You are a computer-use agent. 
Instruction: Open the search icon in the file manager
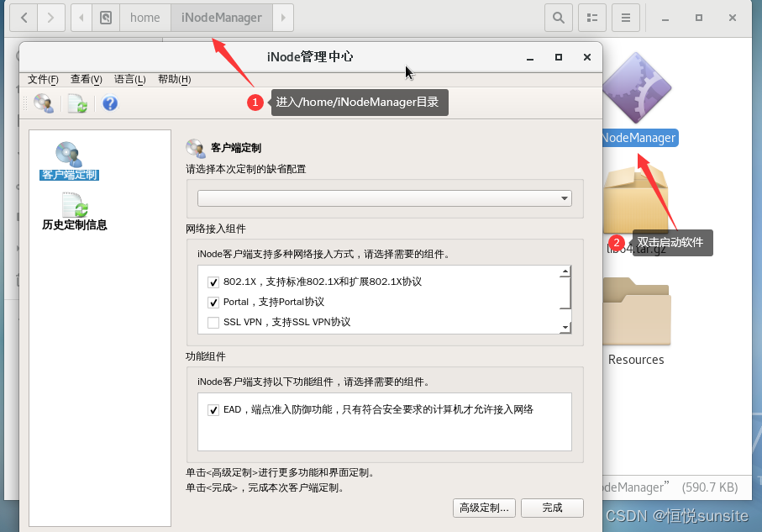pos(557,17)
